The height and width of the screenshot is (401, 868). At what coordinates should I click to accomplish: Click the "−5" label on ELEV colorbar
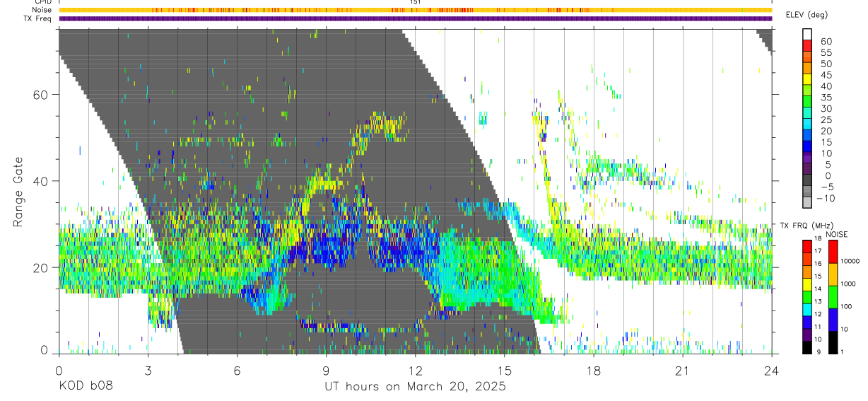826,187
